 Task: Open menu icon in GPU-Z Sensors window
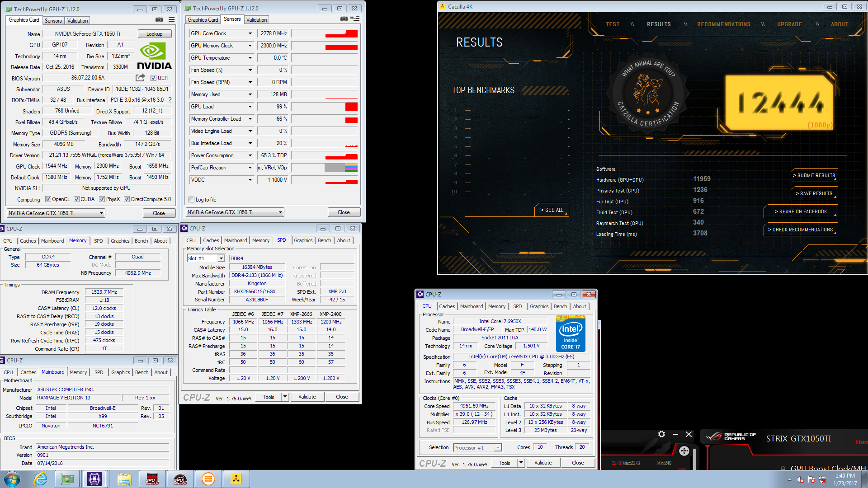click(355, 19)
